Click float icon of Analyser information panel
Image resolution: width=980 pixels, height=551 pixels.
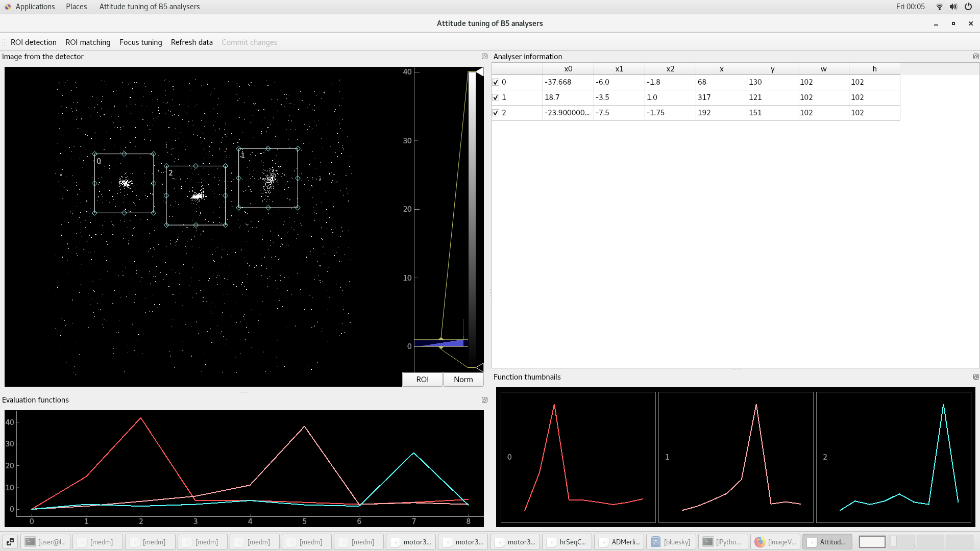[975, 57]
